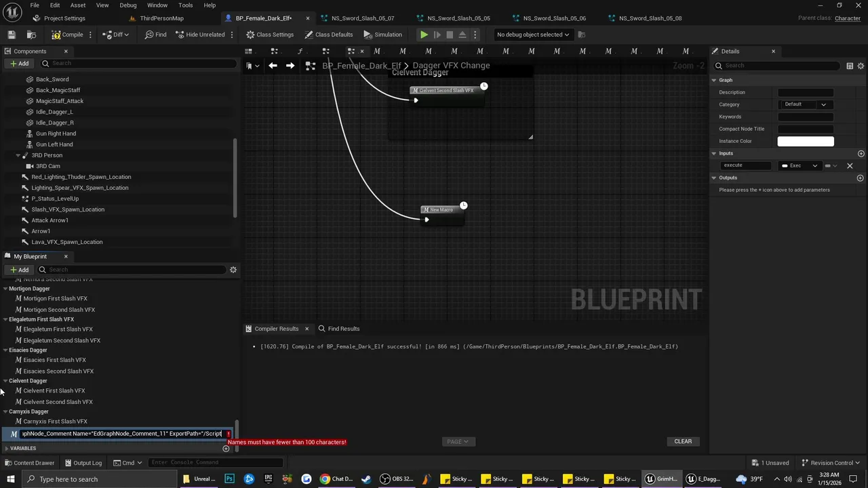The image size is (868, 488).
Task: Open the Revision Control menu
Action: pyautogui.click(x=831, y=463)
